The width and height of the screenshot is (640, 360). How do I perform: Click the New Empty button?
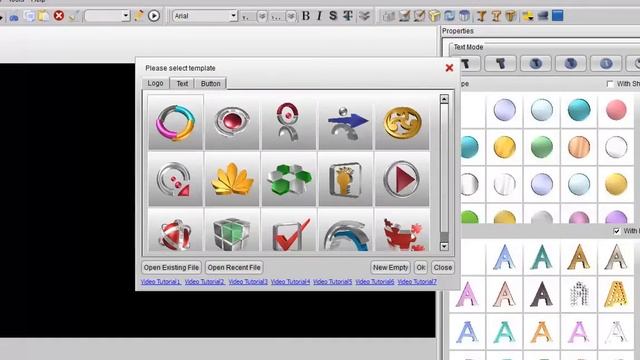tap(390, 267)
